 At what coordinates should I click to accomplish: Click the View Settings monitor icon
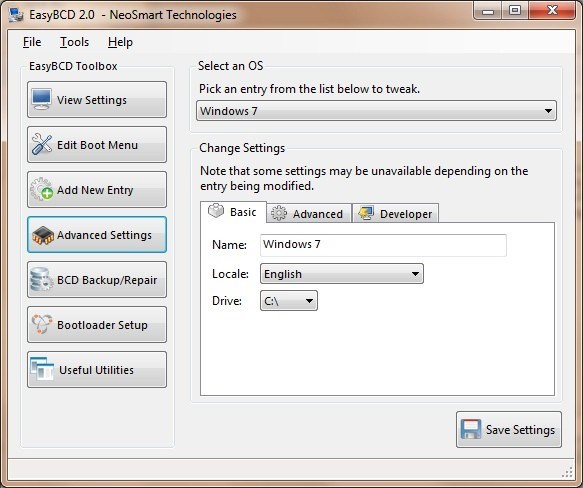pos(41,99)
